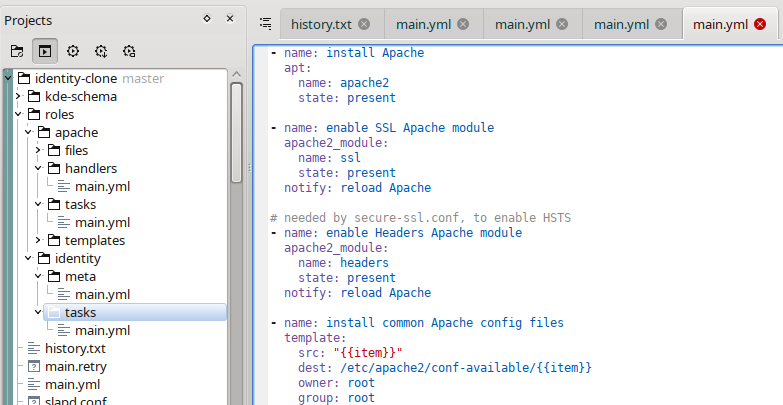
Task: Open main.yml under meta folder
Action: coord(102,294)
